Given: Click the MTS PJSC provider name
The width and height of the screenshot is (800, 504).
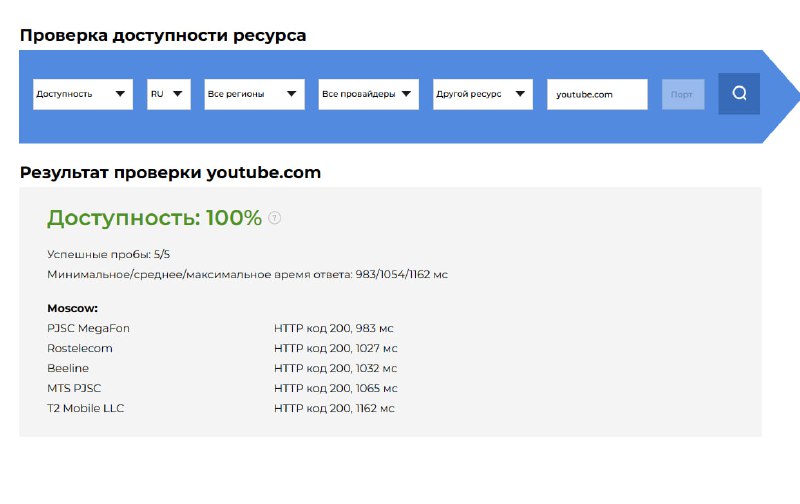Looking at the screenshot, I should (x=74, y=388).
